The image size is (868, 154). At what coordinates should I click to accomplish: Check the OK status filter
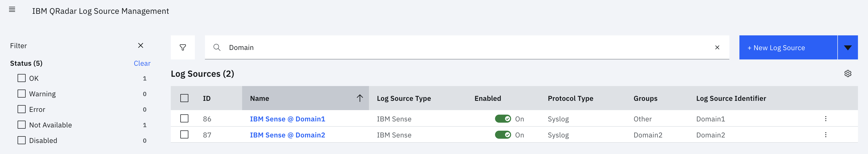(x=22, y=78)
